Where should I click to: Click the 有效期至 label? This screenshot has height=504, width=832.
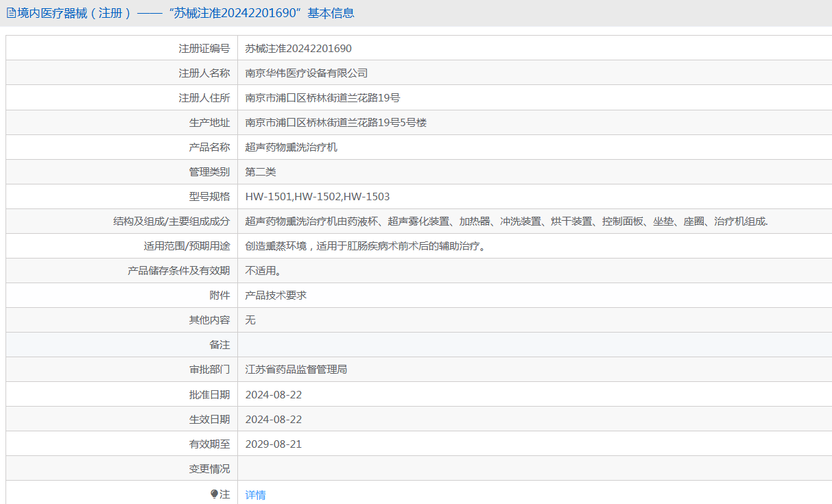pyautogui.click(x=209, y=444)
